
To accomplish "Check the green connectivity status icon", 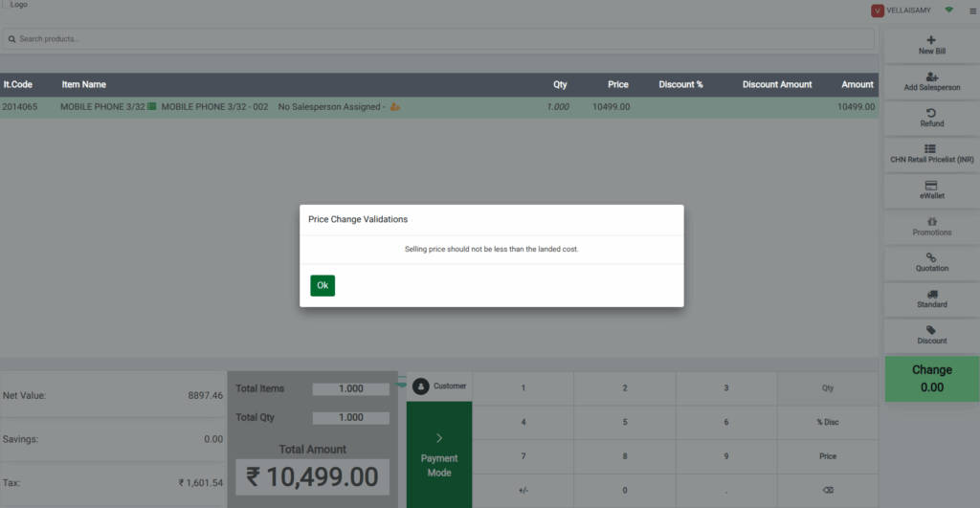I will (x=948, y=10).
